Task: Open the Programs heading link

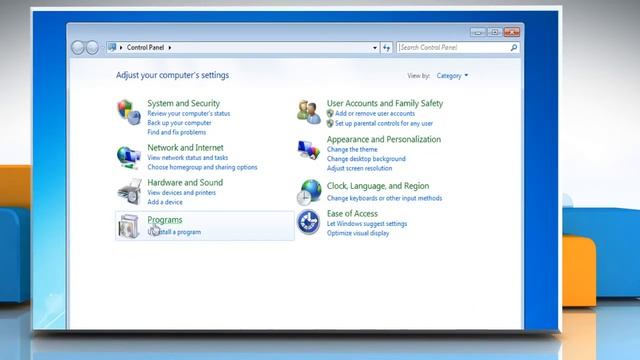Action: click(x=165, y=220)
